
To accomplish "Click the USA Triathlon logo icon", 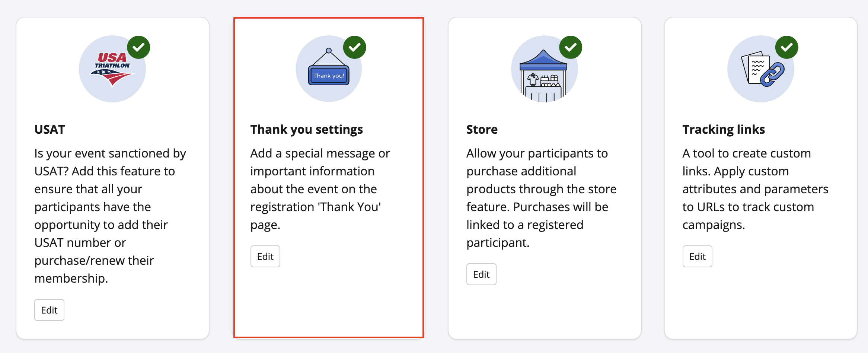I will pos(112,69).
